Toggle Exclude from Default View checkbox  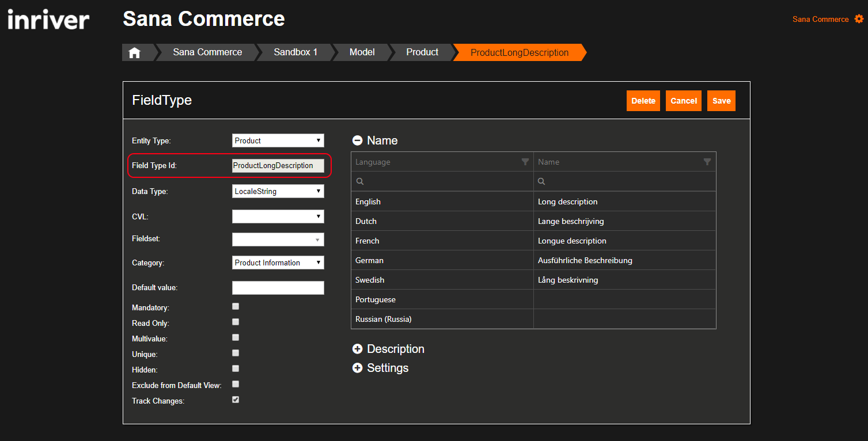pyautogui.click(x=236, y=384)
